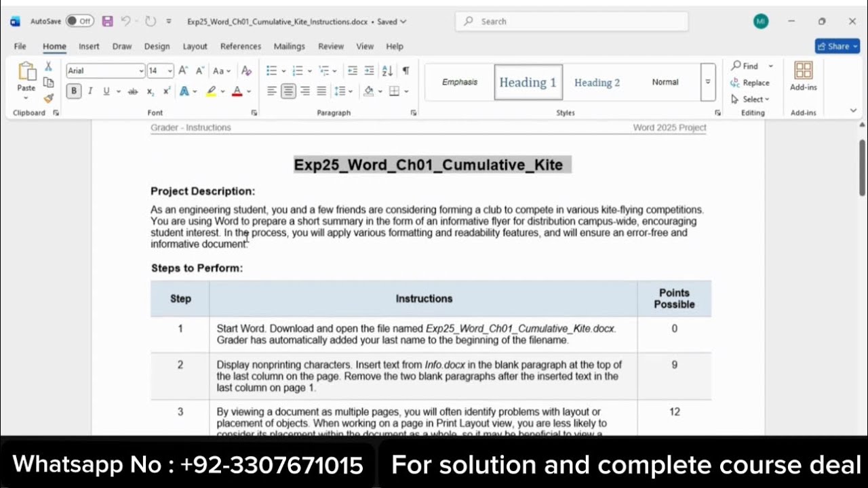Apply the Heading 2 style

(x=597, y=82)
